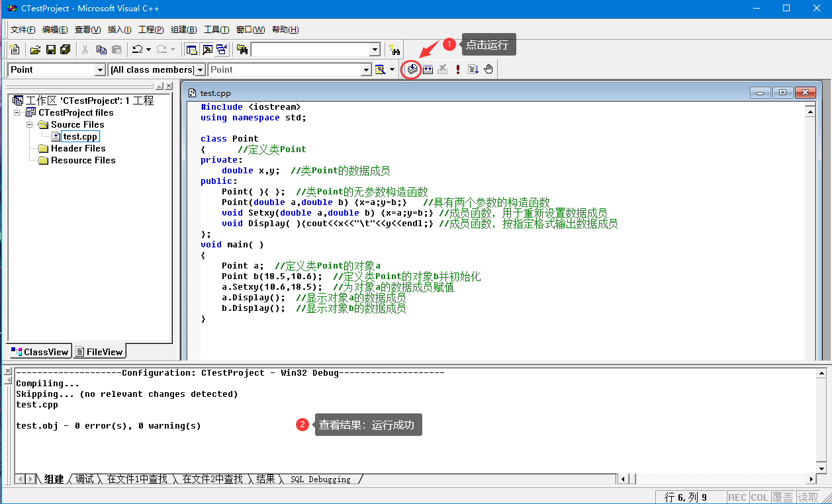
Task: Click the Save All icon
Action: pyautogui.click(x=65, y=50)
